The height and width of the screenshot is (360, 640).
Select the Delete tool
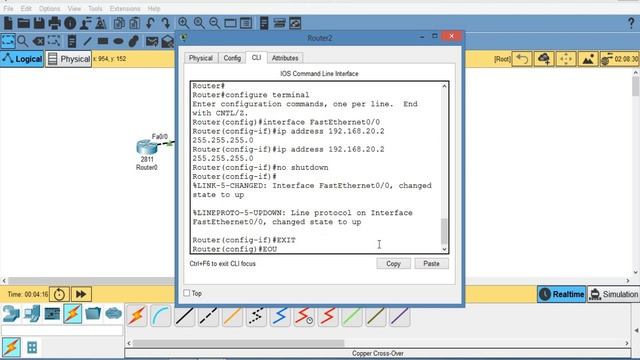pos(38,41)
